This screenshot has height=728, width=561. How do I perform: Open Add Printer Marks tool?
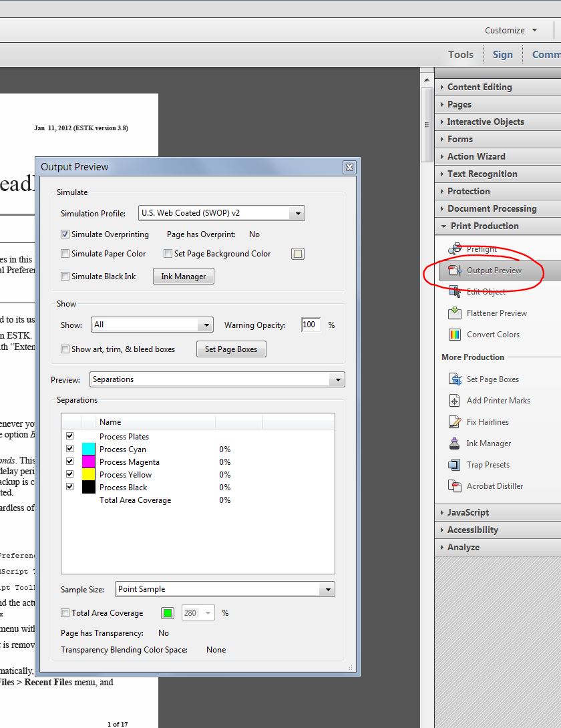coord(498,400)
